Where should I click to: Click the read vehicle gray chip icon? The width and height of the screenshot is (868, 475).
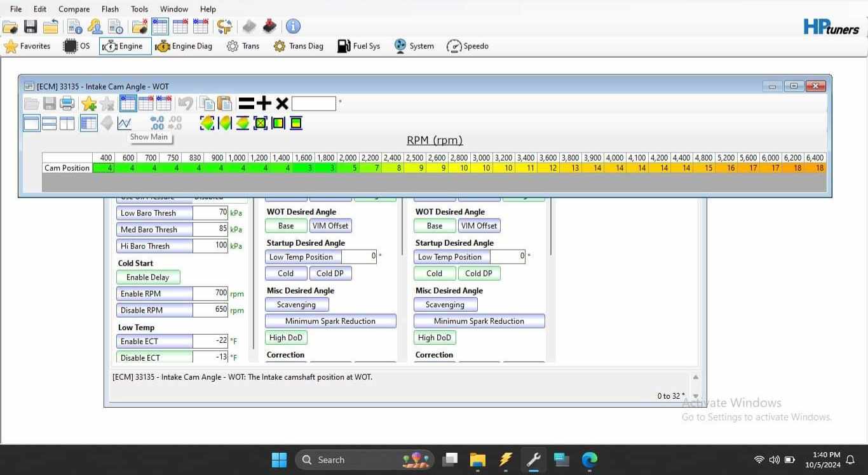tap(249, 27)
